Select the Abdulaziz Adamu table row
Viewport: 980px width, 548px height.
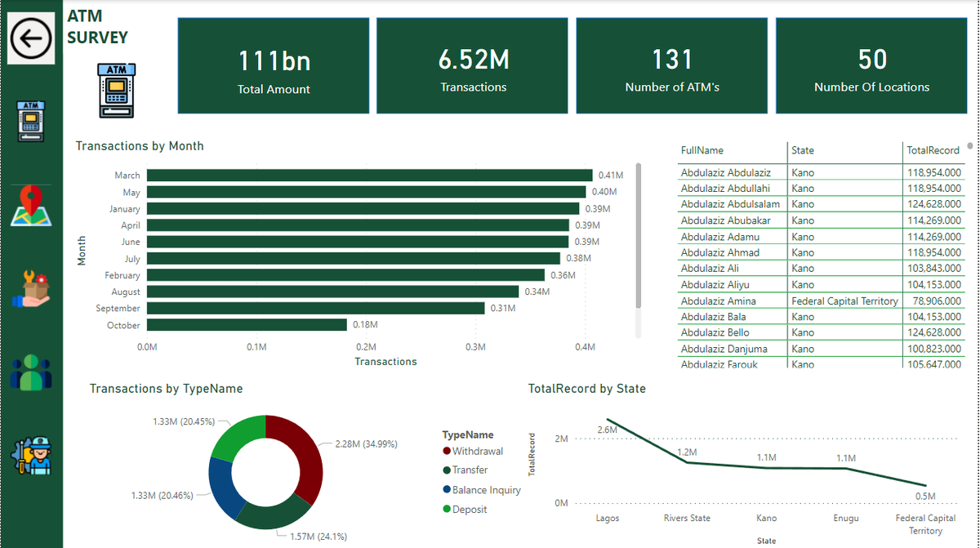(821, 236)
